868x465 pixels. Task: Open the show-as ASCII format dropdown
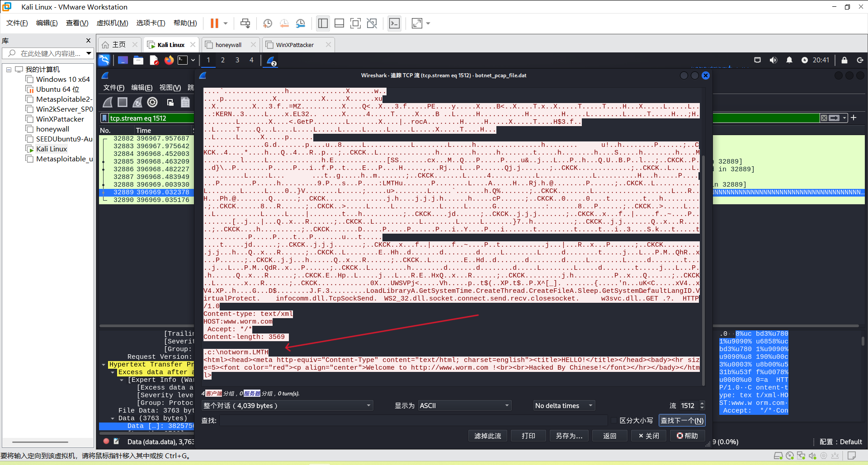pyautogui.click(x=465, y=406)
